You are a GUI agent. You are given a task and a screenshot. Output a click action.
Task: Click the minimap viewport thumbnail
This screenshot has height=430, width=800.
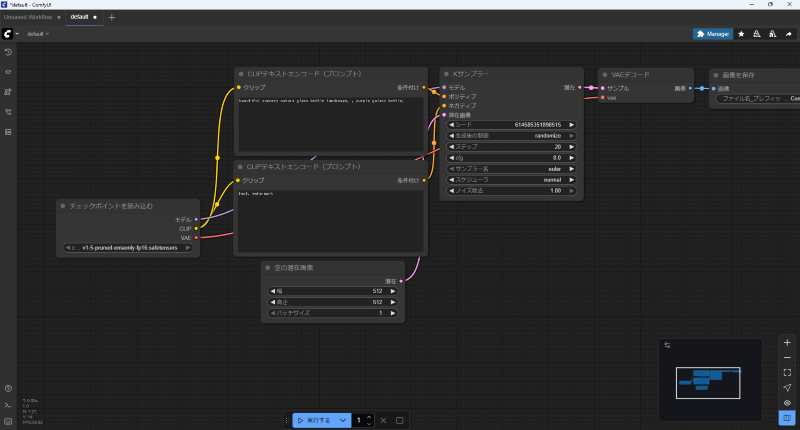click(708, 383)
